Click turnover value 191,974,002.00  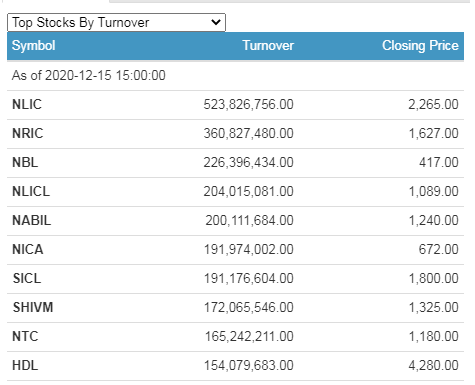click(x=249, y=249)
